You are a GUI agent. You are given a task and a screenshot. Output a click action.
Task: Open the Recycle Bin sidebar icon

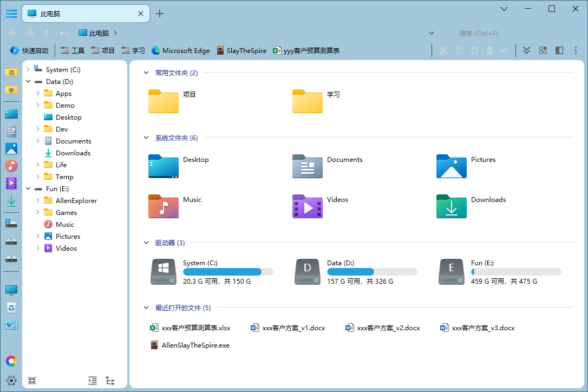(11, 308)
